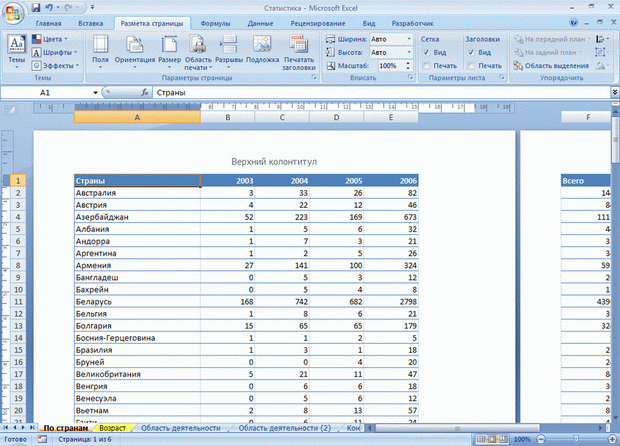Uncheck the Заголовки Вид headings checkbox

coord(472,52)
